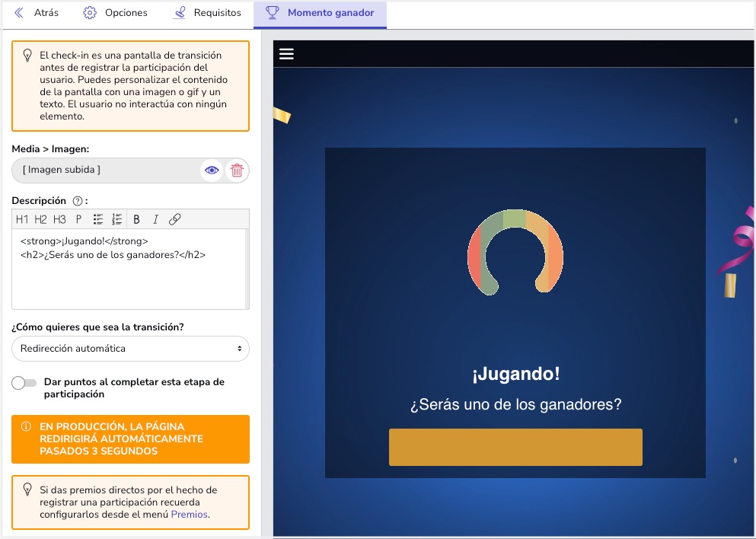Follow the Premios link
This screenshot has height=539, width=756.
(x=189, y=515)
